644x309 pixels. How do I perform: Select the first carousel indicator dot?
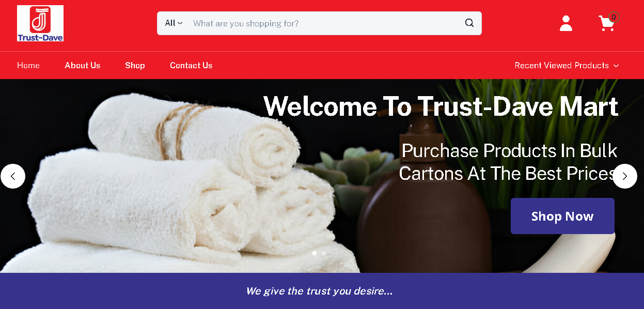(315, 253)
